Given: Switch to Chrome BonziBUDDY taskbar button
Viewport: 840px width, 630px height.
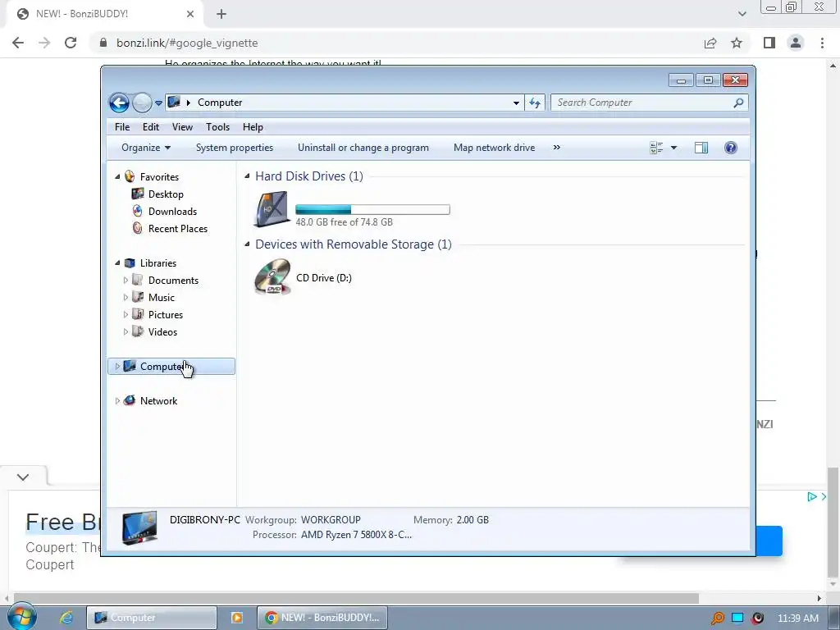Looking at the screenshot, I should click(322, 618).
